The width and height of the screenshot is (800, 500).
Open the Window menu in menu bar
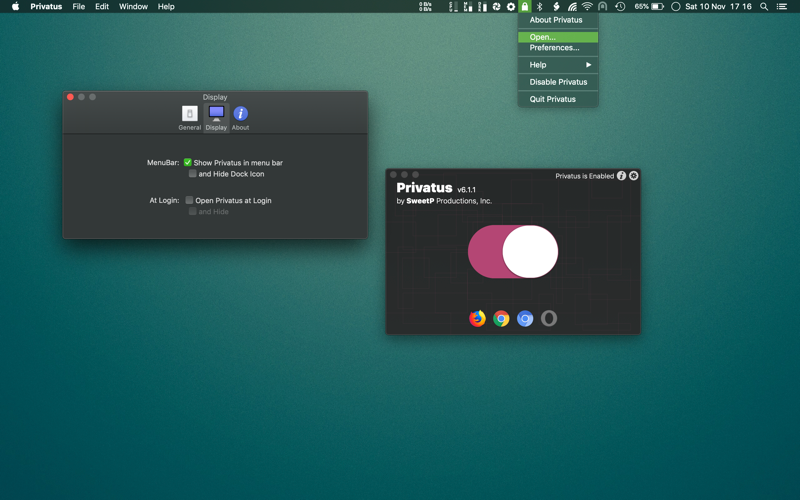[133, 7]
